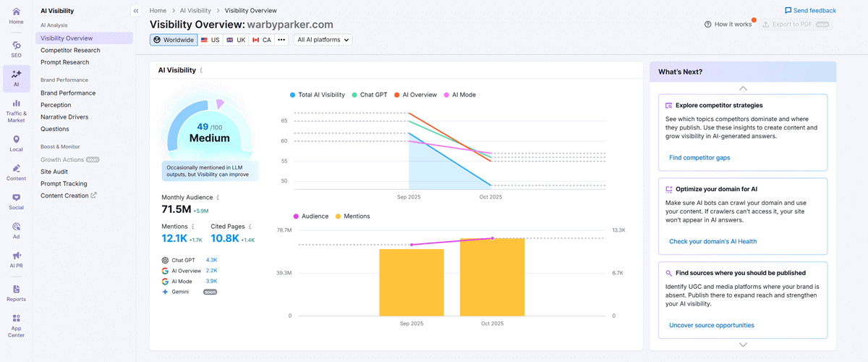Click the info icon next to Mentions

point(192,227)
